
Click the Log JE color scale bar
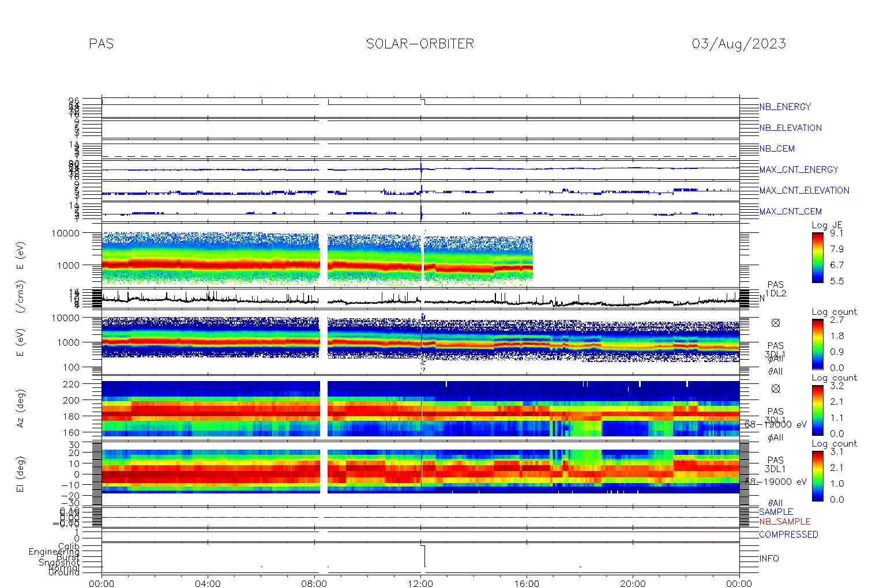click(817, 258)
